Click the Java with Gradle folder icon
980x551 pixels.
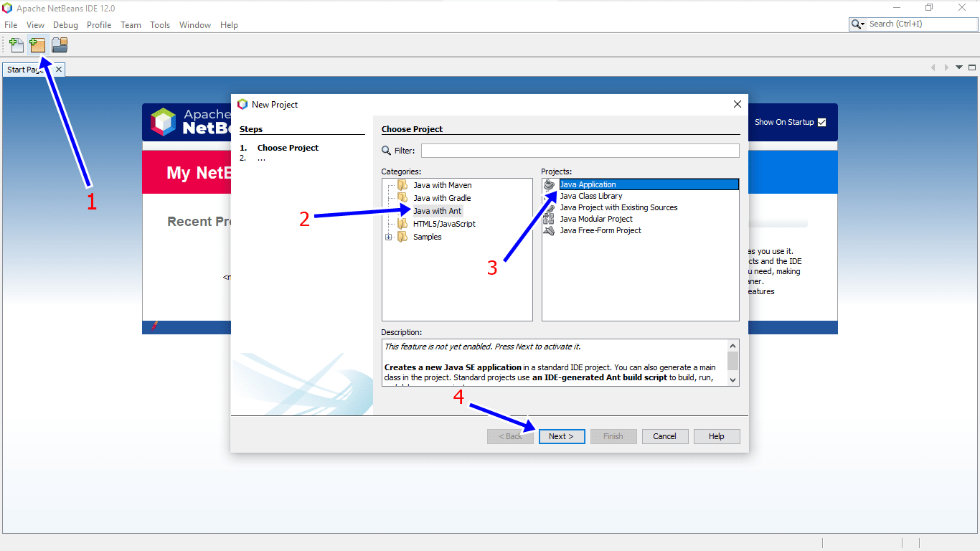[402, 198]
